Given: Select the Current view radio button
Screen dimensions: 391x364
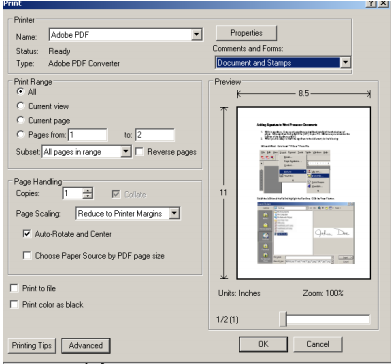Looking at the screenshot, I should [21, 106].
